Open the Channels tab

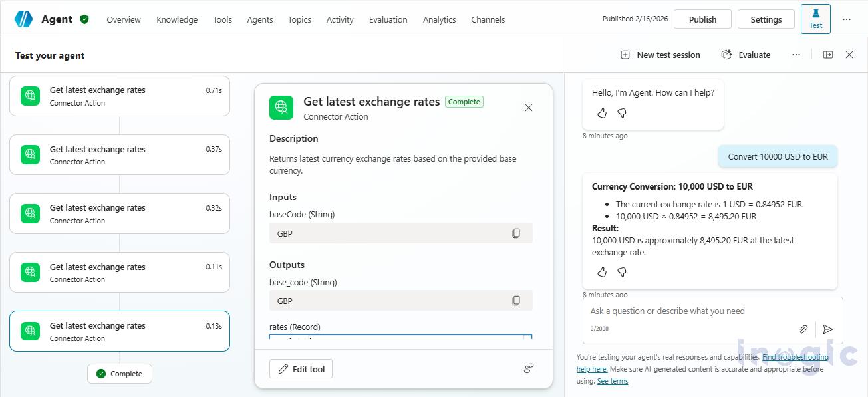pyautogui.click(x=488, y=19)
